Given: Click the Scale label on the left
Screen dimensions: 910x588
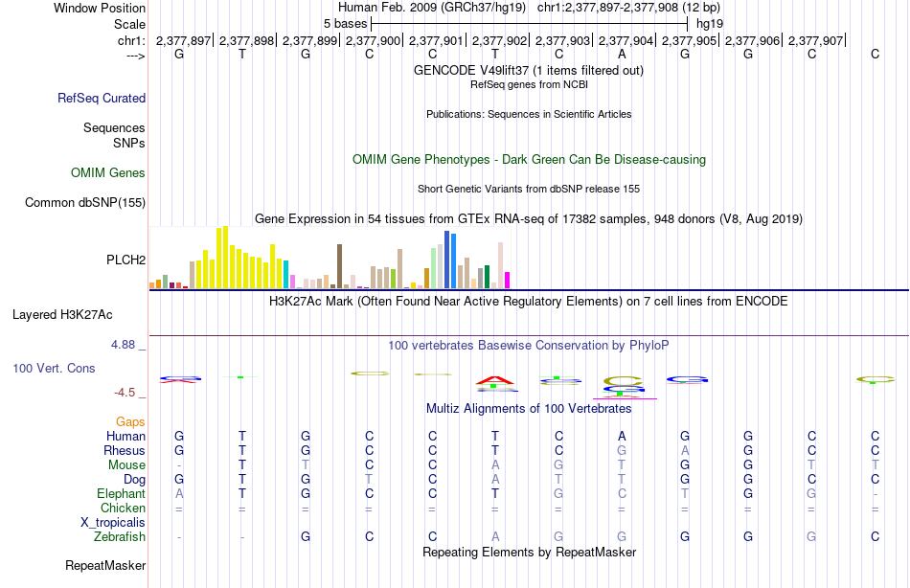Looking at the screenshot, I should click(x=129, y=24).
